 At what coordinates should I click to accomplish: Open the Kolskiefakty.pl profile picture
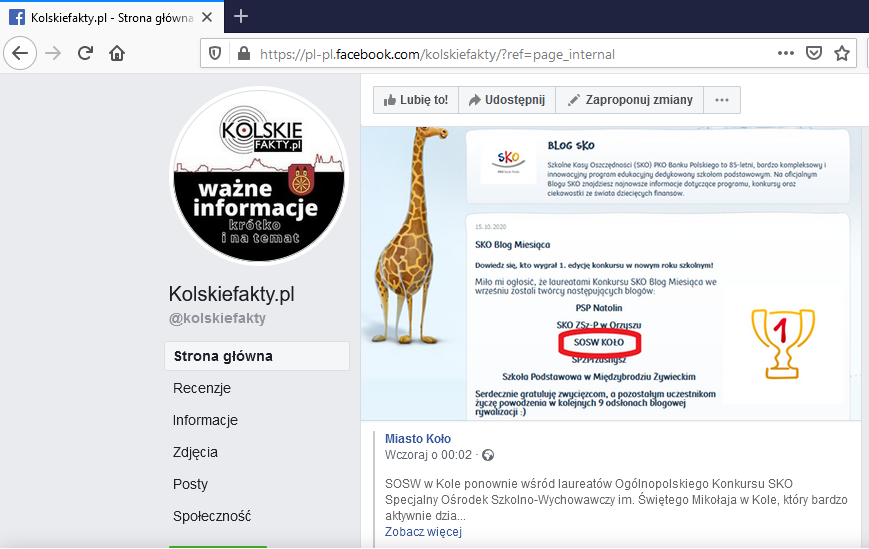[259, 175]
